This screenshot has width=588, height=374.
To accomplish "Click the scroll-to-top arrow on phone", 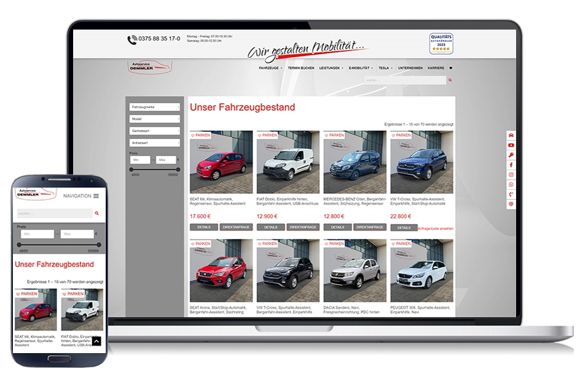I will [96, 341].
